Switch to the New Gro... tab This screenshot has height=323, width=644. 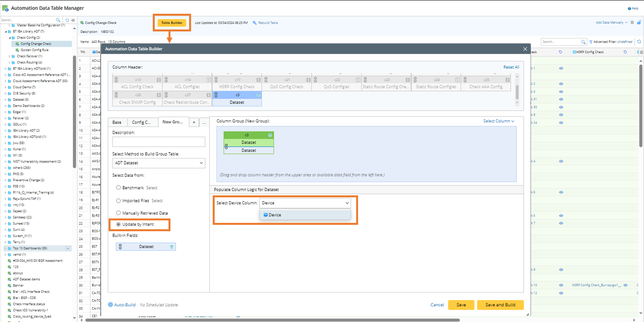[173, 122]
